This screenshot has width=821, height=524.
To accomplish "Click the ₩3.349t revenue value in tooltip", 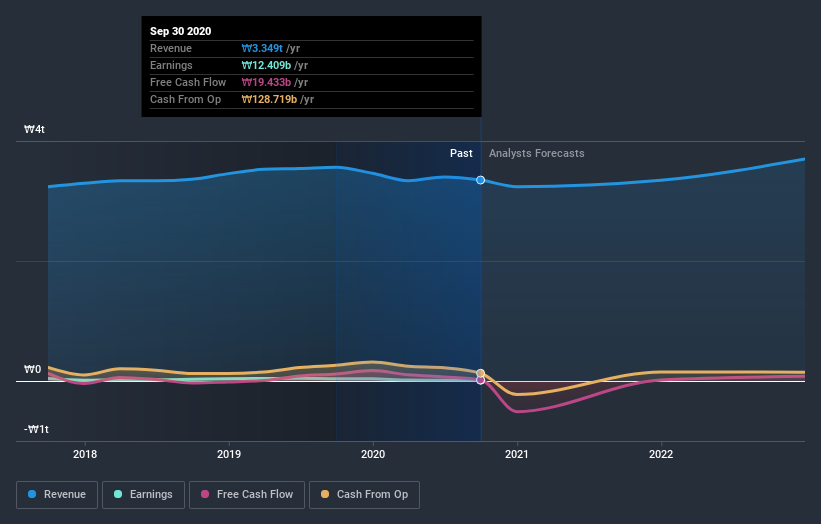I will tap(262, 48).
